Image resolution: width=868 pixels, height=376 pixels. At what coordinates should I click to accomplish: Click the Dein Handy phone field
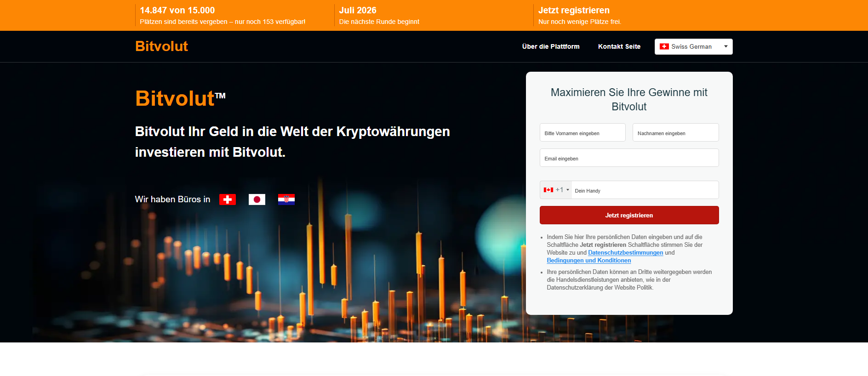[645, 190]
